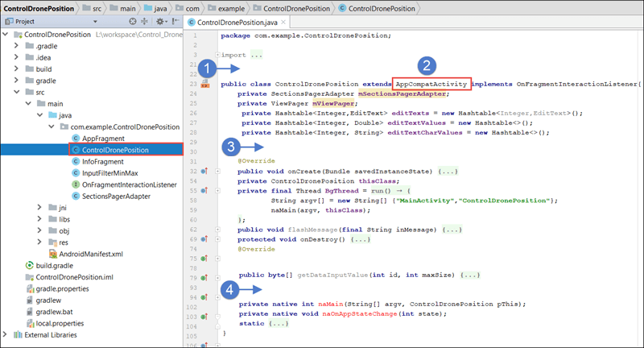This screenshot has width=644, height=348.
Task: Click the OnFragmentInteractionListener interface icon
Action: (75, 184)
